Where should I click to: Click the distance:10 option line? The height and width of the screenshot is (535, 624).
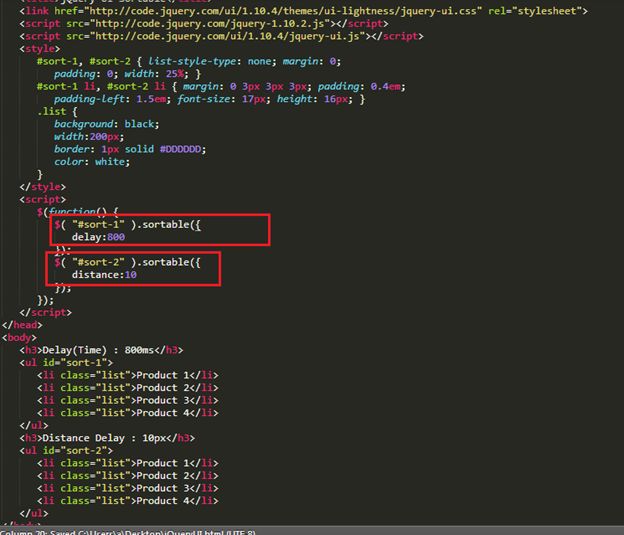pyautogui.click(x=104, y=275)
